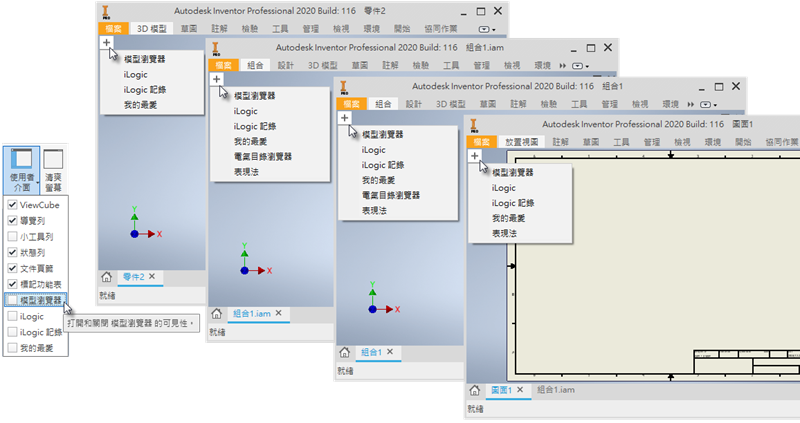The height and width of the screenshot is (423, 800).
Task: Click the plus button in the 圖面1 window
Action: (474, 156)
